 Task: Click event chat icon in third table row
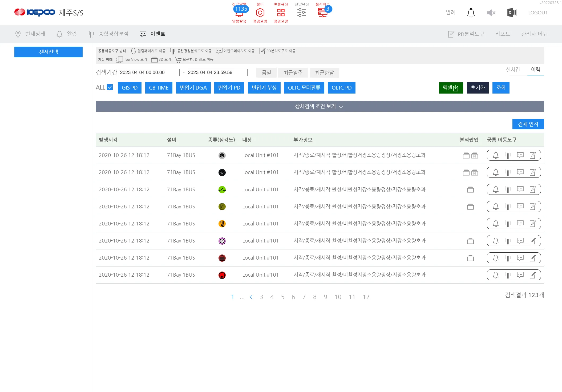520,189
